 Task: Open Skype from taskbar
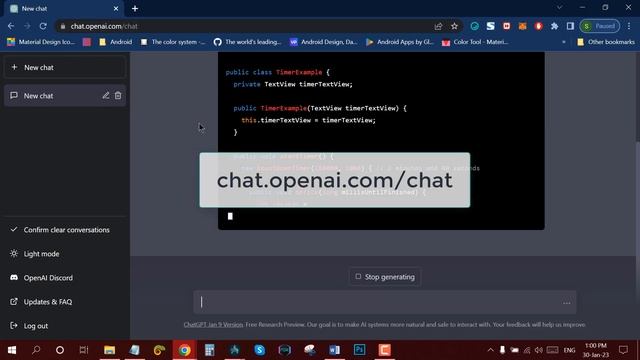260,350
